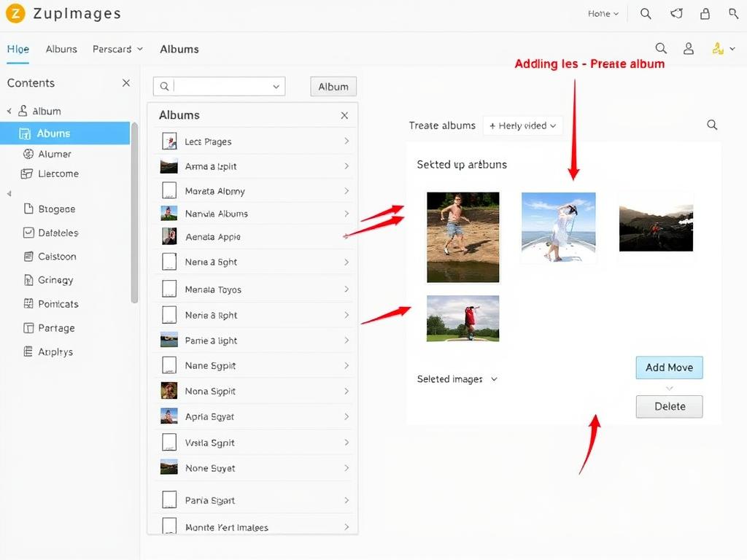Click the Pomicats grid icon
Viewport: 747px width, 560px height.
tap(28, 304)
